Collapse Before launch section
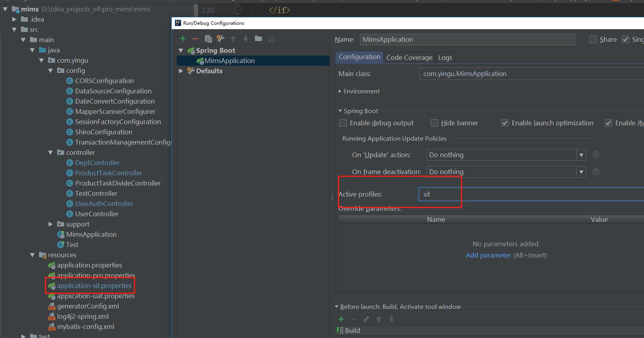Image resolution: width=644 pixels, height=338 pixels. click(337, 306)
